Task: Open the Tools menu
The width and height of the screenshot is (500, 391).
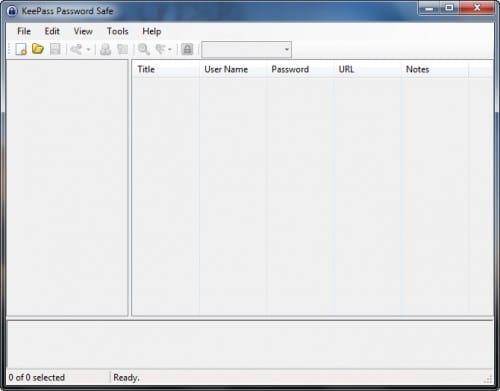Action: coord(118,31)
